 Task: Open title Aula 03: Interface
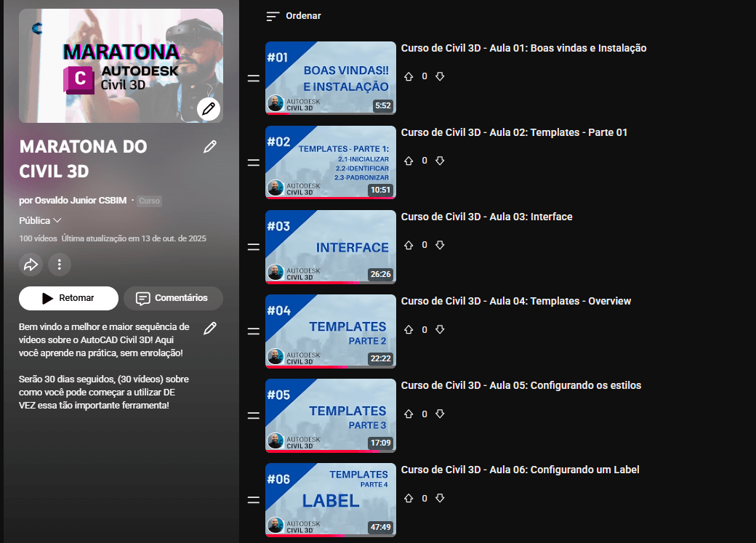click(486, 217)
